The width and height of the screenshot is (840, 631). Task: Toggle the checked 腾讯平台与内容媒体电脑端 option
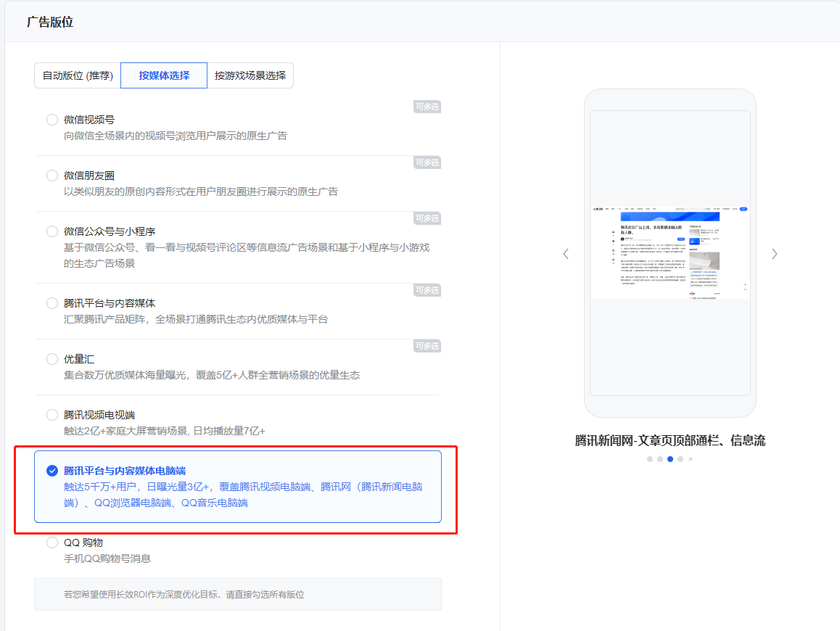click(52, 471)
